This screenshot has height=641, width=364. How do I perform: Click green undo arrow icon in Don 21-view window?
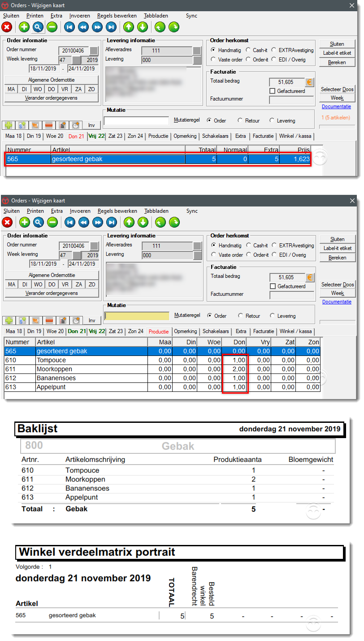pos(160,27)
